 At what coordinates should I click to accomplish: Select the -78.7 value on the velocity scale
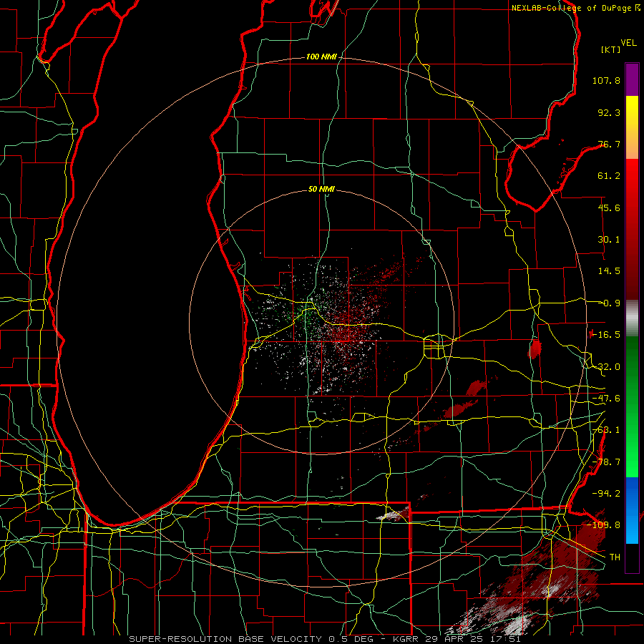point(606,462)
